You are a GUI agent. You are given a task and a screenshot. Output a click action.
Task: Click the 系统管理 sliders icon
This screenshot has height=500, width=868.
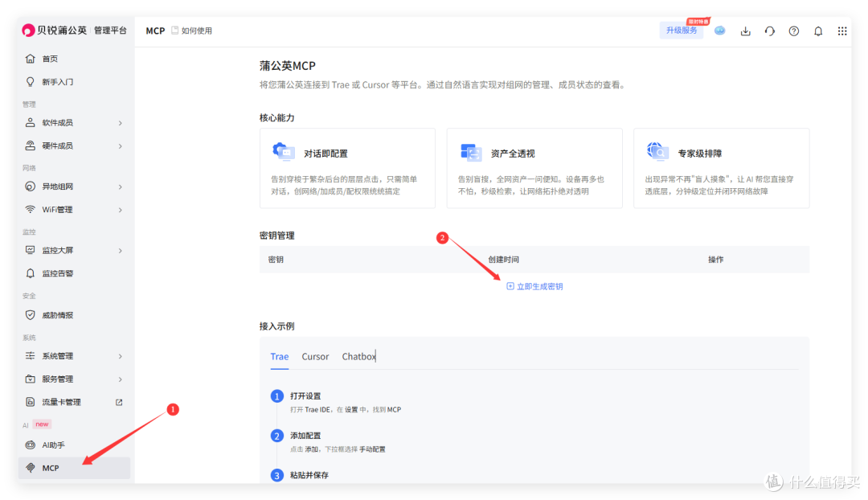coord(31,356)
